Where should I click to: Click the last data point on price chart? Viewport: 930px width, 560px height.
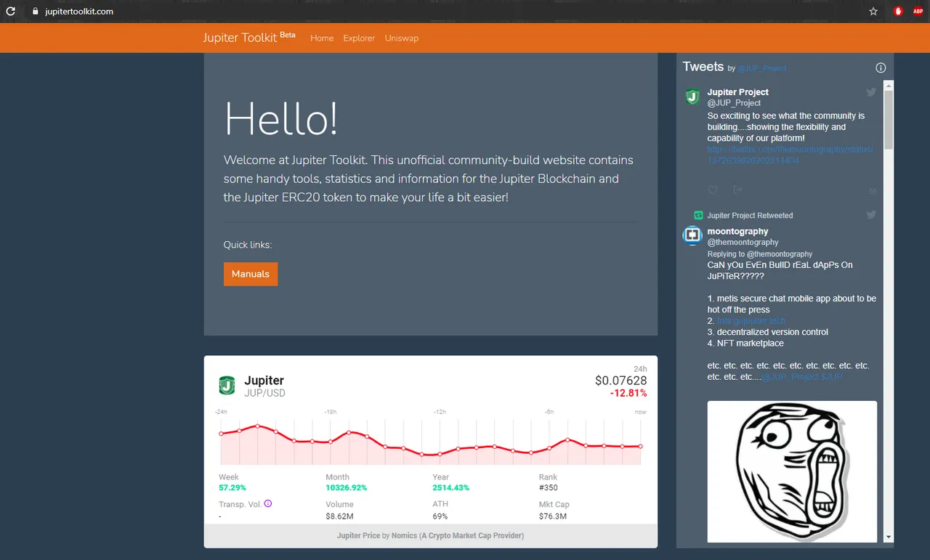point(641,446)
